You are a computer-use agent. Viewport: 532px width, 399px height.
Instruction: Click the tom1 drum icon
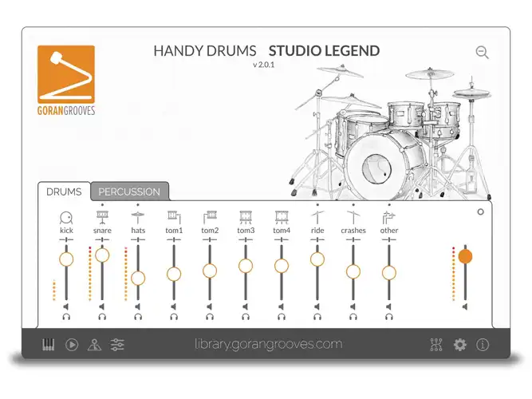[x=174, y=217]
